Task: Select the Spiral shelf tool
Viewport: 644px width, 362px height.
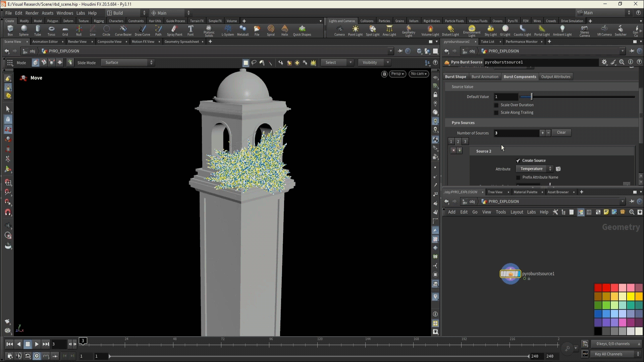Action: click(271, 30)
